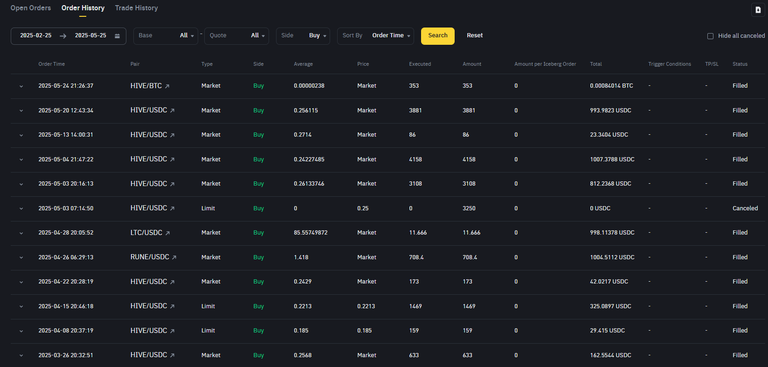Open pair arrow icon for 2025-05-13 HIVE/USDC
Screen dimensions: 768x367
[x=172, y=135]
